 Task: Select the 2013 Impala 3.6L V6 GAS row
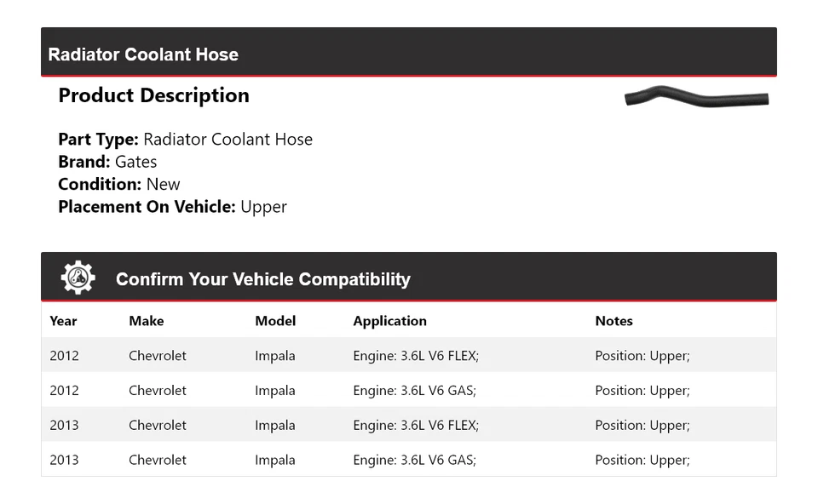408,460
